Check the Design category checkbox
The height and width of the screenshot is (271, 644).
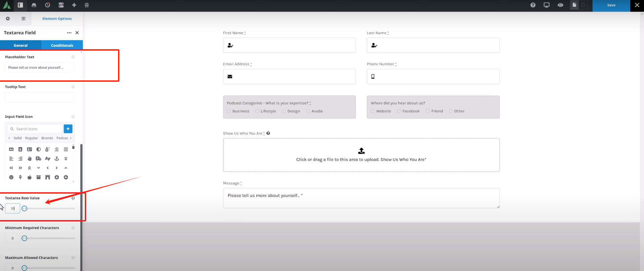click(284, 111)
